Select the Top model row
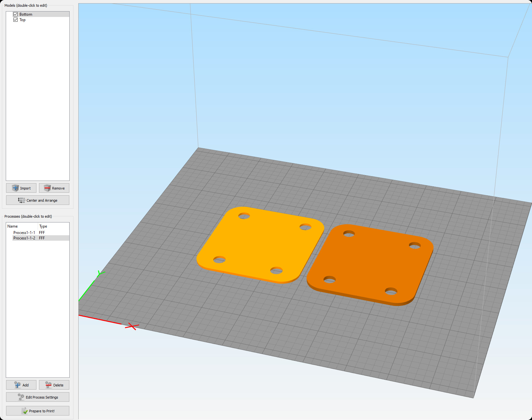Image resolution: width=532 pixels, height=420 pixels. tap(41, 20)
